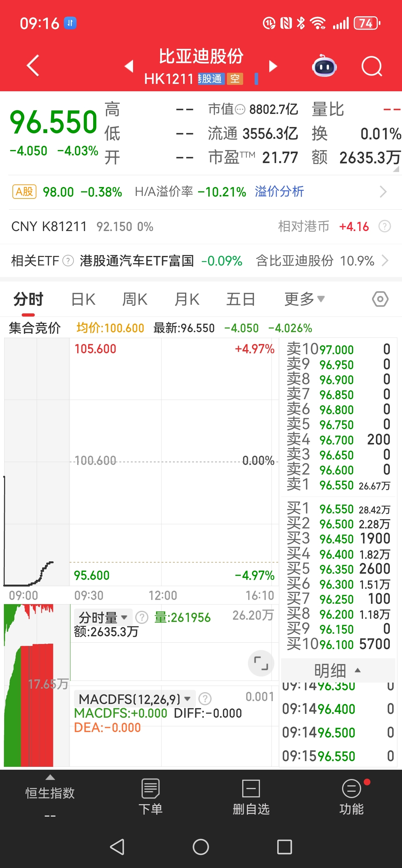The width and height of the screenshot is (402, 868).
Task: Open 港股通汽车ETF富国 fund link
Action: coord(137,261)
